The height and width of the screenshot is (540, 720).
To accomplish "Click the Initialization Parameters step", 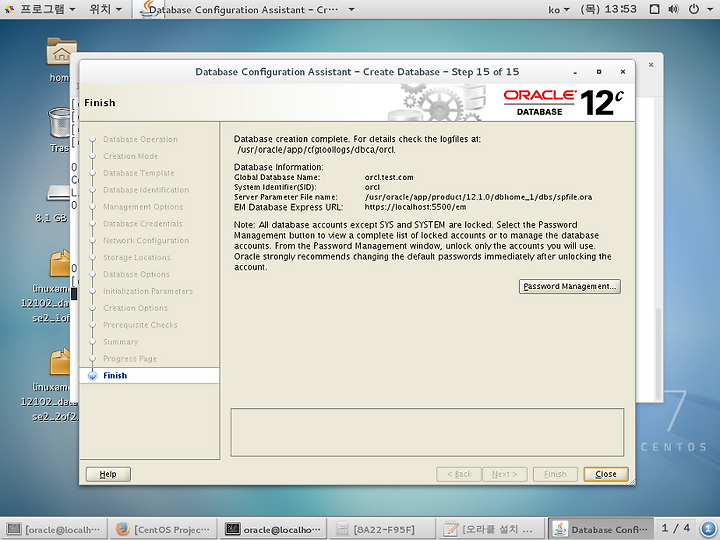I will click(x=148, y=291).
